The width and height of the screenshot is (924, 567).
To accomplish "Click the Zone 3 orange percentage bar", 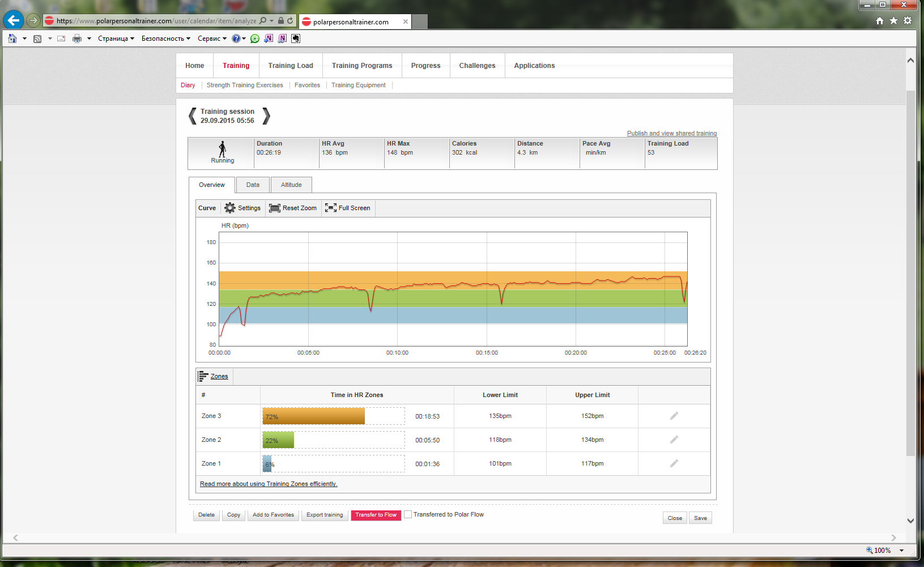I will tap(313, 416).
